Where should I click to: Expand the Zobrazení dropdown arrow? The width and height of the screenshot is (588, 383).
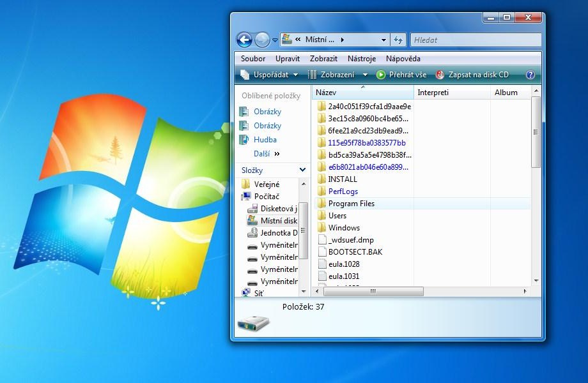pyautogui.click(x=365, y=75)
